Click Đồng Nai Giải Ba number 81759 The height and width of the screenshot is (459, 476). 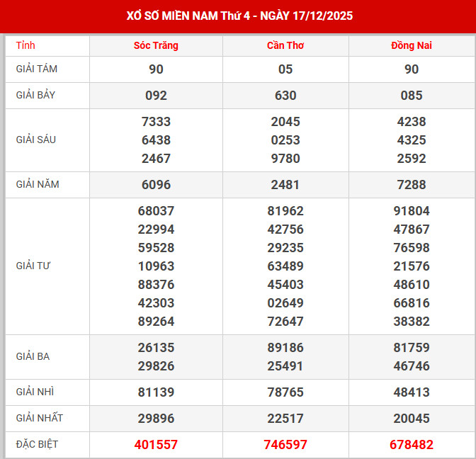pyautogui.click(x=412, y=348)
